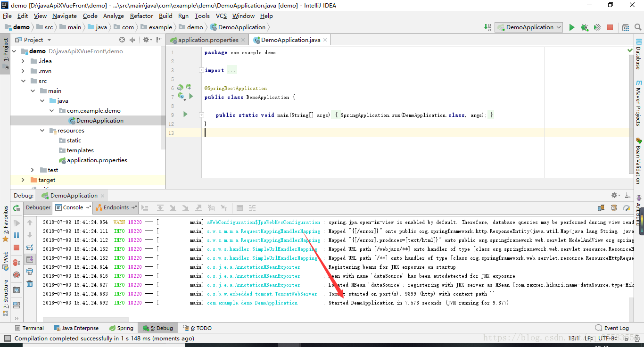This screenshot has height=347, width=644.
Task: Expand the test folder
Action: coord(33,170)
